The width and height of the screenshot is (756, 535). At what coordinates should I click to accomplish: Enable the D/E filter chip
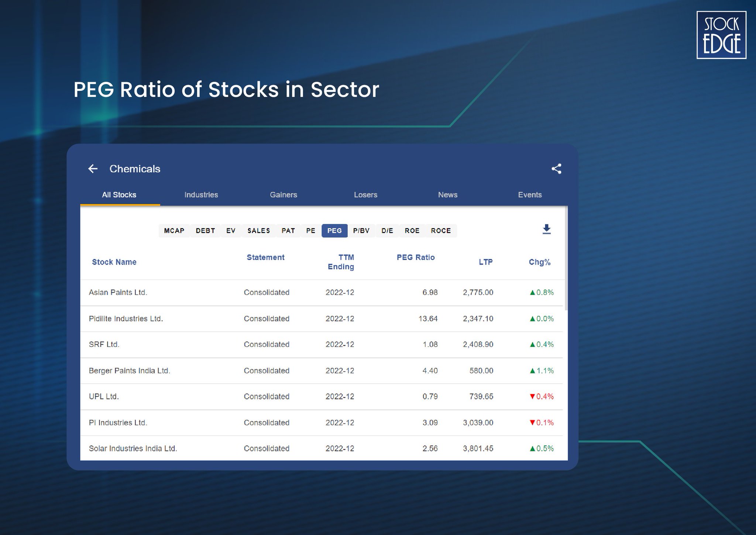tap(387, 231)
